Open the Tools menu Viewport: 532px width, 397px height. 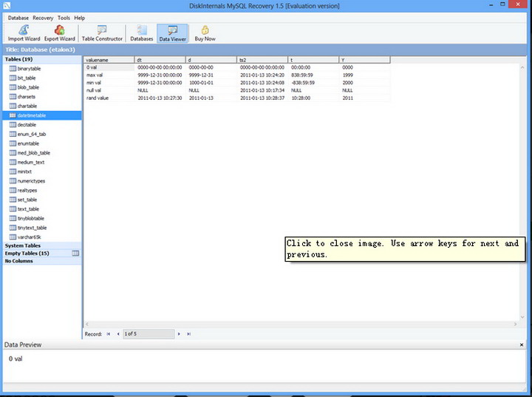64,18
